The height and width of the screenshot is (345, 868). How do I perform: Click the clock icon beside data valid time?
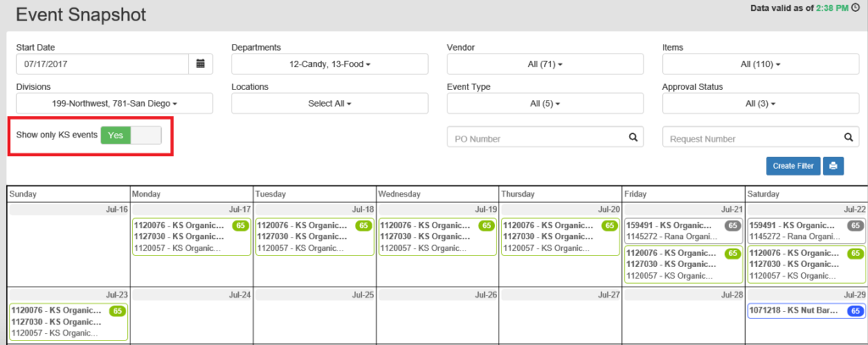[855, 8]
